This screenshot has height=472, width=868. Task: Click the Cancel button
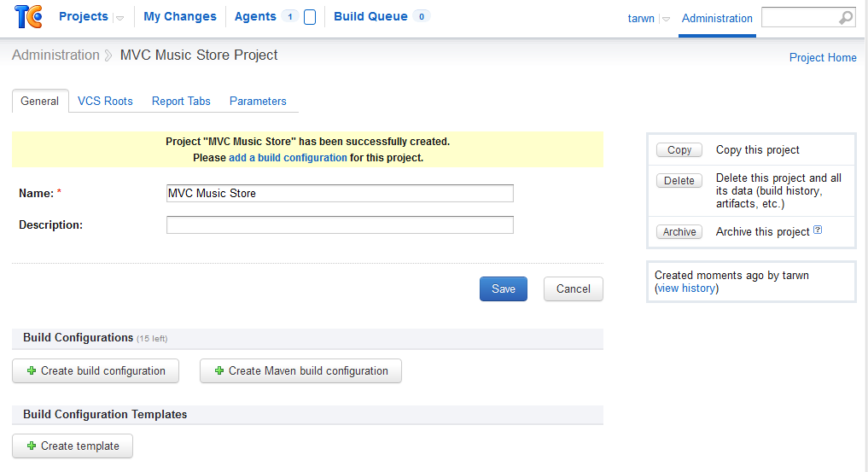[573, 288]
